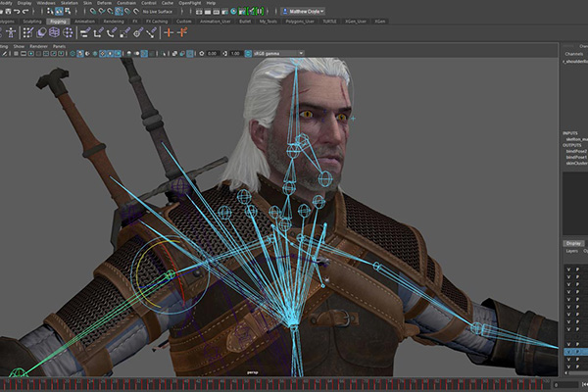Toggle the highlighted snap to projected center magnet
Screen dimensions: 588x392
click(x=119, y=12)
